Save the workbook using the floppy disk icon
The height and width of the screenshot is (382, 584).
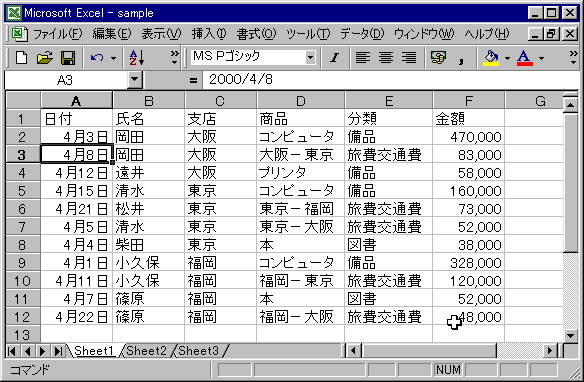point(68,58)
